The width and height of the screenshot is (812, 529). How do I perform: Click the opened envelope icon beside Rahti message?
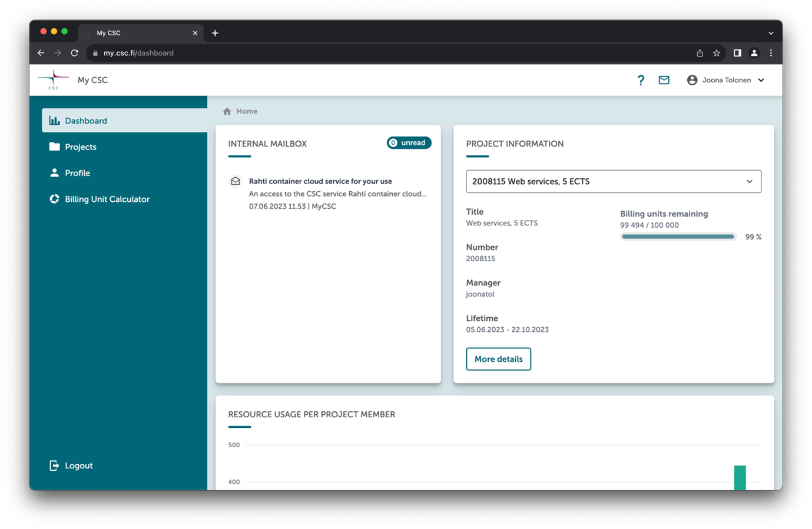(x=236, y=181)
